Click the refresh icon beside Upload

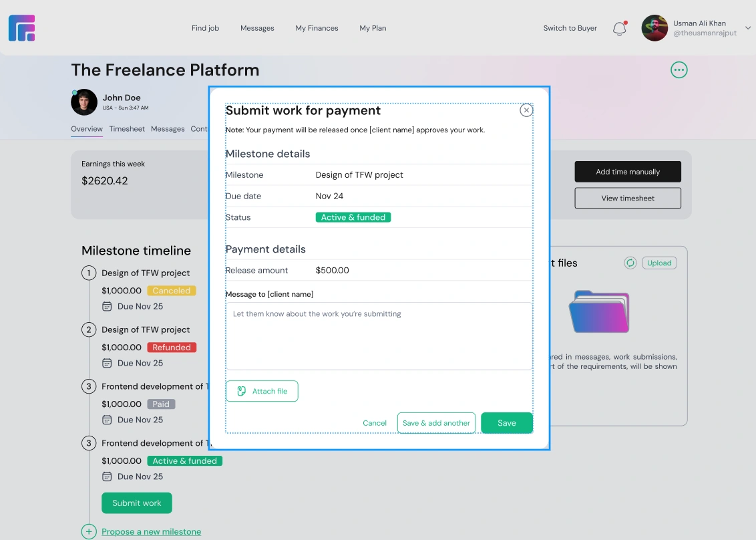point(630,263)
